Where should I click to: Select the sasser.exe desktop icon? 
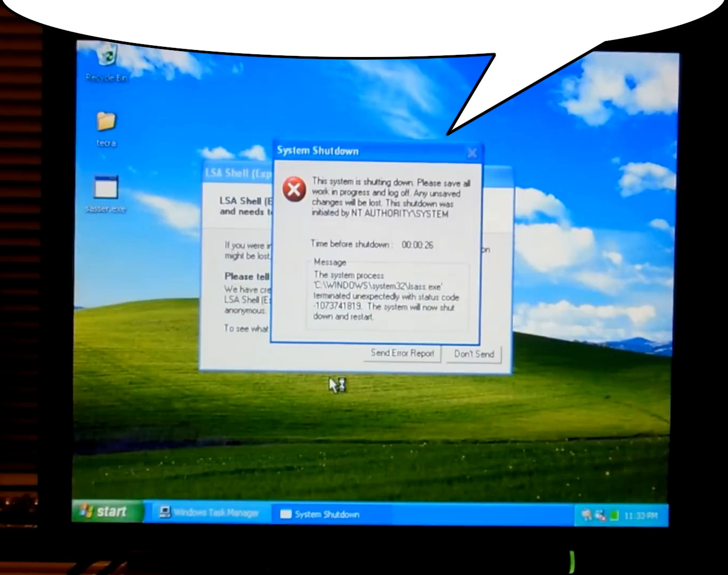coord(106,189)
